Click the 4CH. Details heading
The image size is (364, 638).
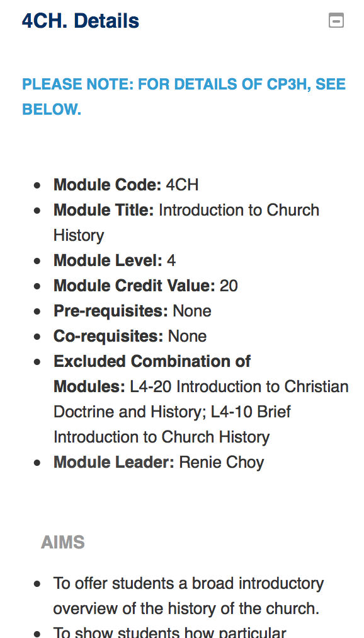[x=81, y=21]
